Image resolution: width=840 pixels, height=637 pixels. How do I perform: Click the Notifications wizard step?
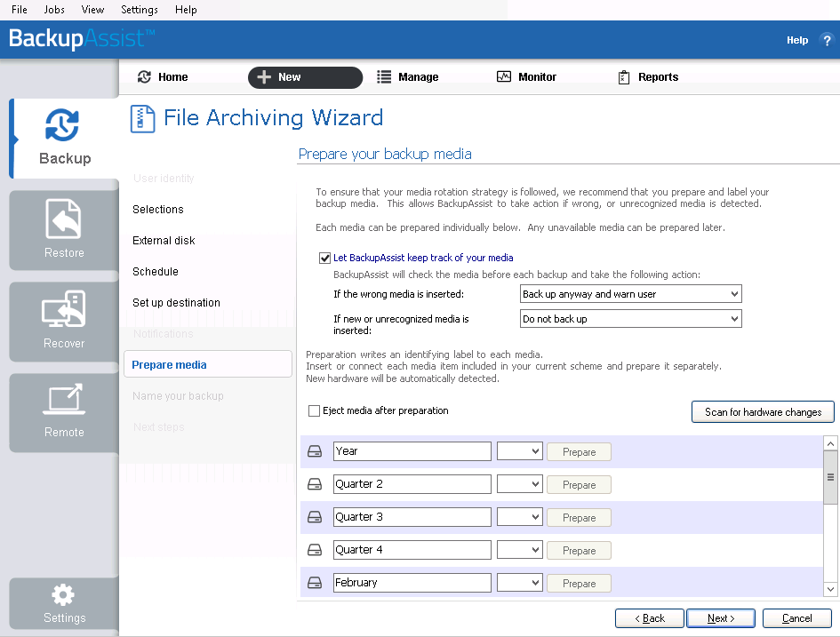point(163,333)
